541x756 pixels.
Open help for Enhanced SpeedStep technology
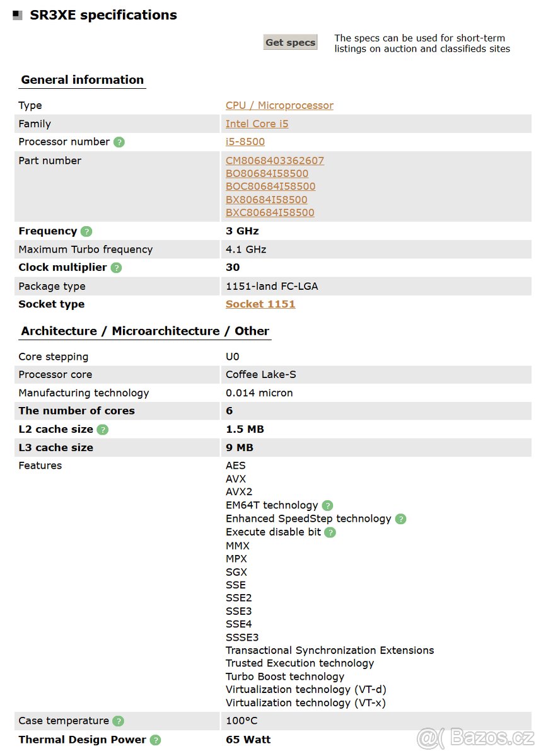pos(400,519)
